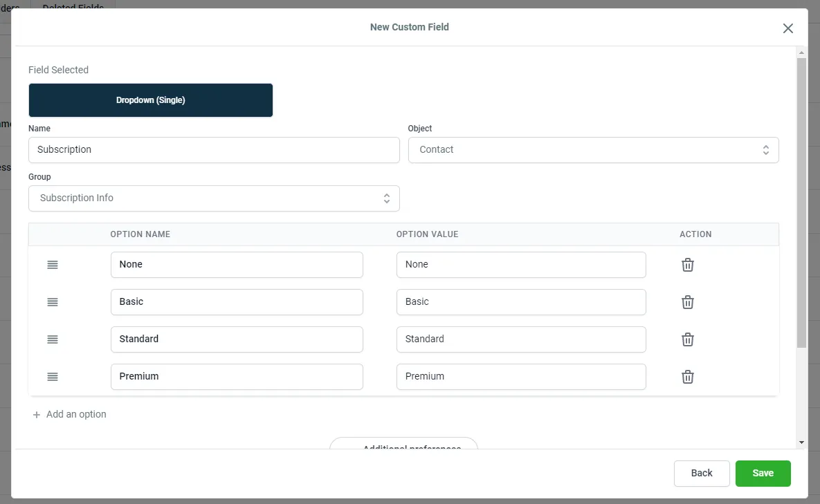Click the dialog's vertical scrollbar down arrow
820x504 pixels.
(x=801, y=442)
